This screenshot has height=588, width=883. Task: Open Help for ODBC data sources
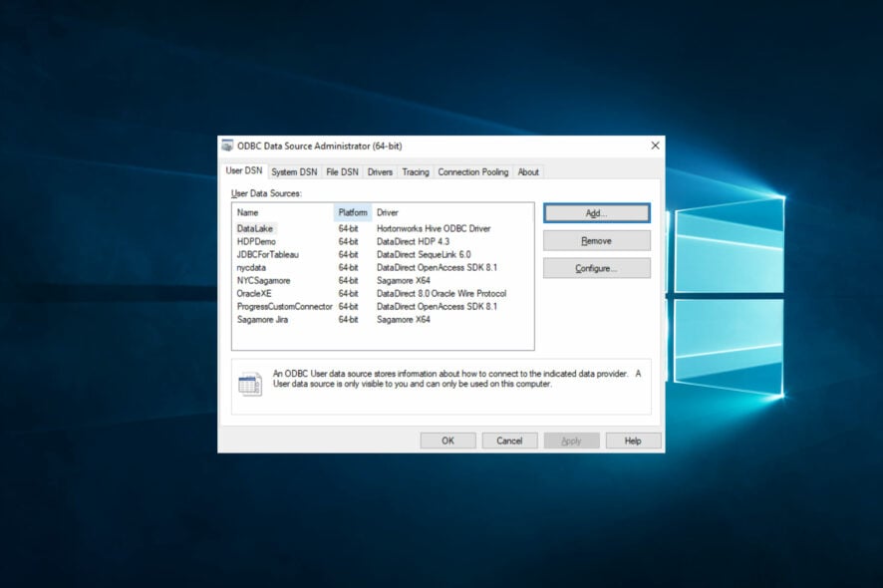633,441
